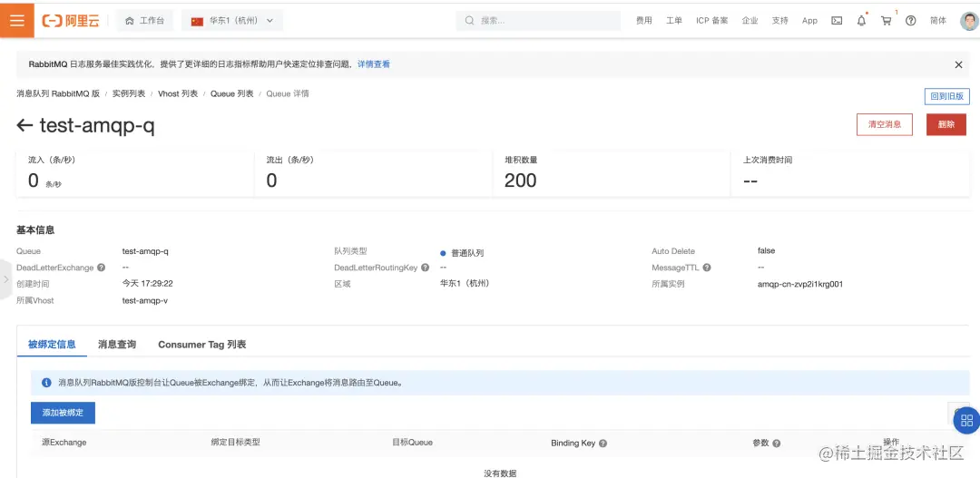Open the user avatar menu
Image resolution: width=980 pixels, height=478 pixels.
(x=969, y=21)
